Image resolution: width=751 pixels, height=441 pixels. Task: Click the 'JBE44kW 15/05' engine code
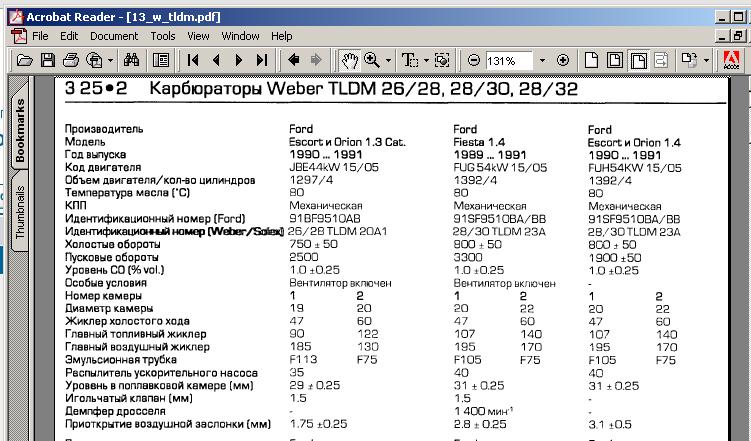pyautogui.click(x=334, y=168)
